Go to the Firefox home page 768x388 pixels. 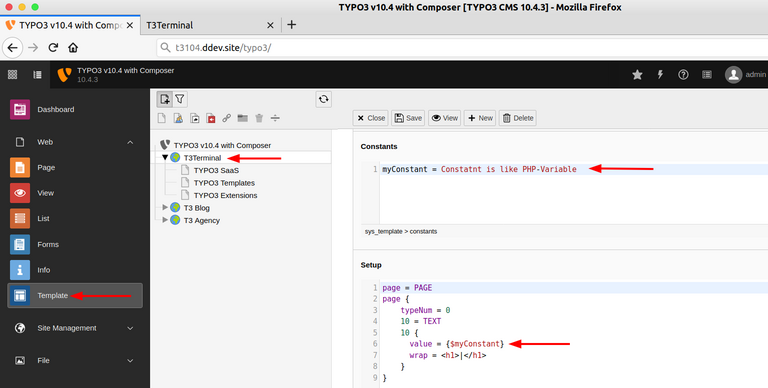73,48
